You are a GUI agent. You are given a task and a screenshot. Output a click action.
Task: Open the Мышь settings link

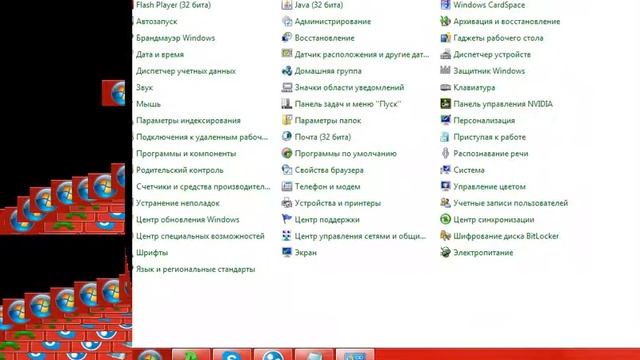point(148,104)
